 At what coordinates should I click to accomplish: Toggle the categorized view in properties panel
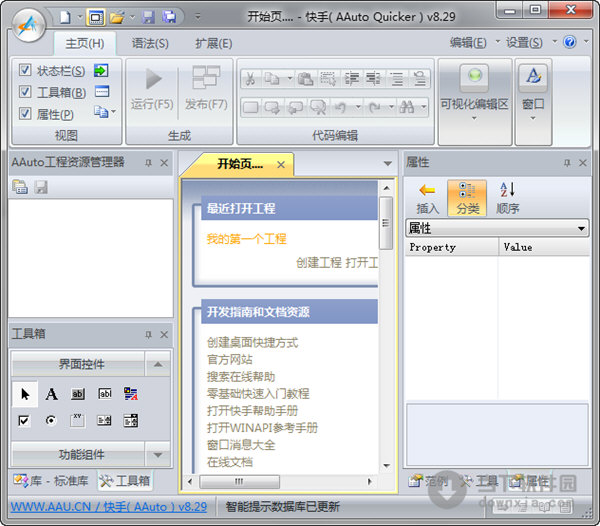click(467, 199)
